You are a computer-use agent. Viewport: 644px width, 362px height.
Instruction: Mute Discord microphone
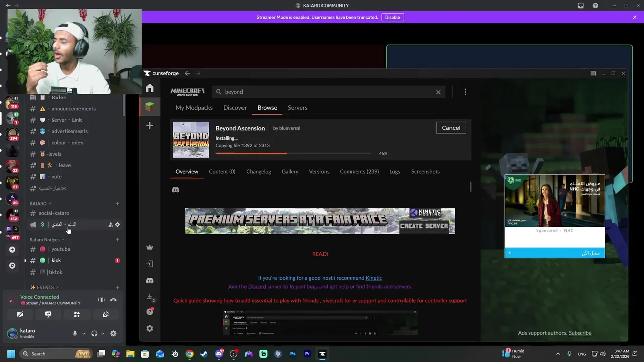[75, 333]
